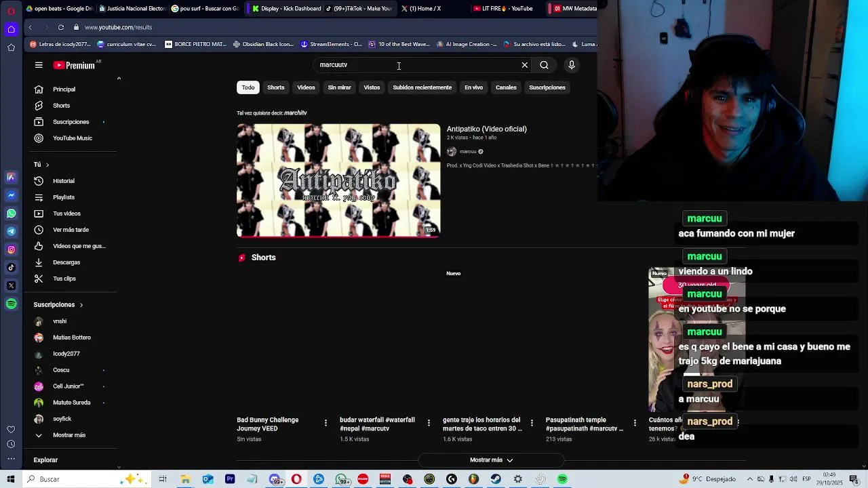Reload the YouTube page
Screen dimensions: 868x488
pyautogui.click(x=61, y=27)
